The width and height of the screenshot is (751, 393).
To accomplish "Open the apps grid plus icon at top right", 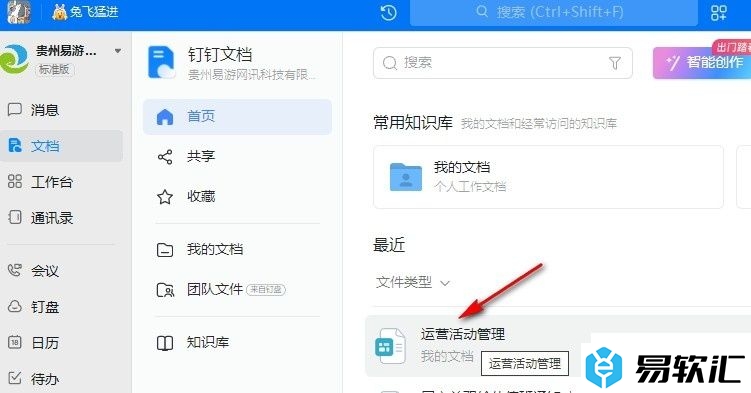I will (718, 12).
